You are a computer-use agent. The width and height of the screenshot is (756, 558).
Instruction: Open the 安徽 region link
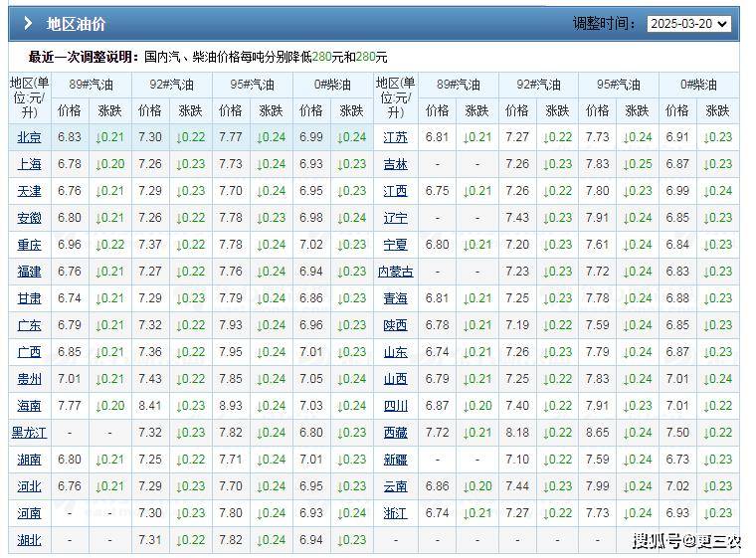[30, 218]
